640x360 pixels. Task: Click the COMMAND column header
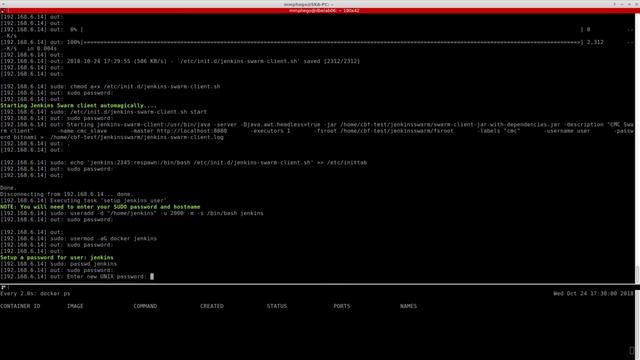coord(145,306)
